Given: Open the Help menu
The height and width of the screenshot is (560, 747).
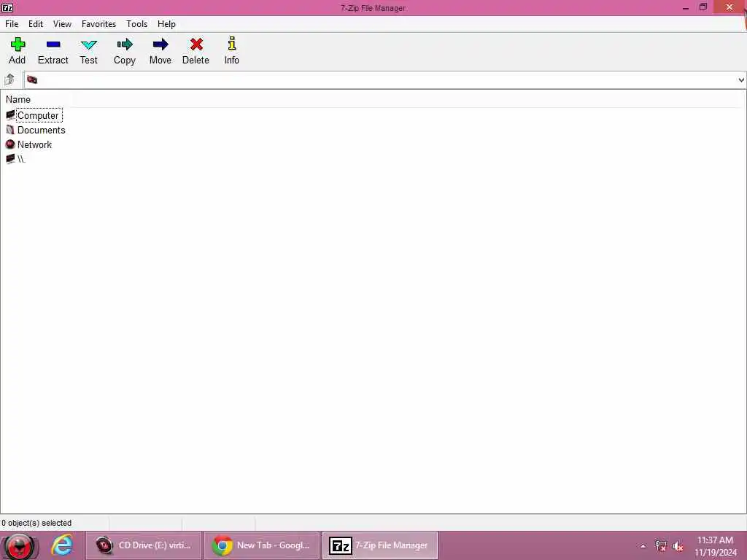Looking at the screenshot, I should (167, 24).
